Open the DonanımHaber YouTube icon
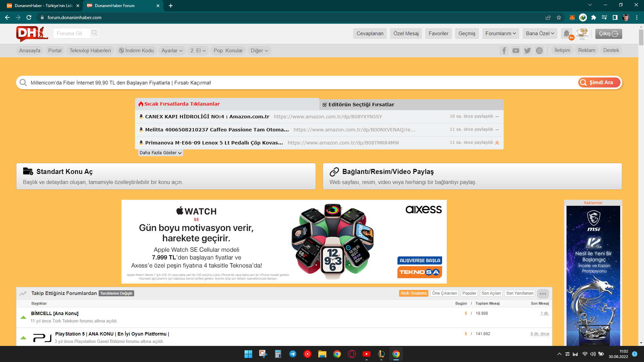The image size is (644, 362). pos(516,51)
